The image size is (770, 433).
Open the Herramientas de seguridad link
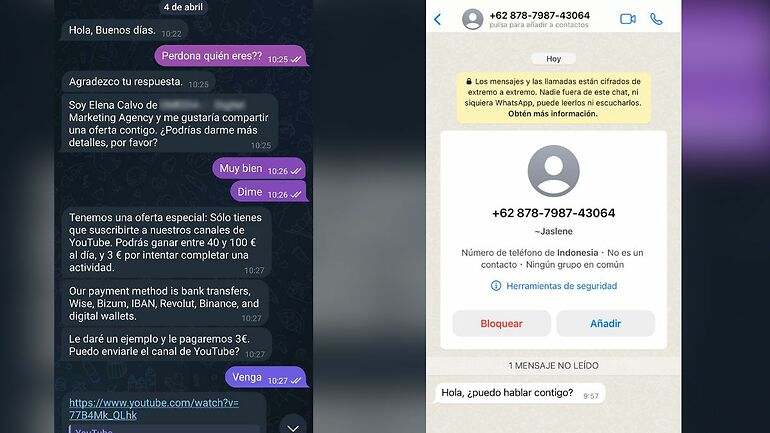tap(561, 286)
